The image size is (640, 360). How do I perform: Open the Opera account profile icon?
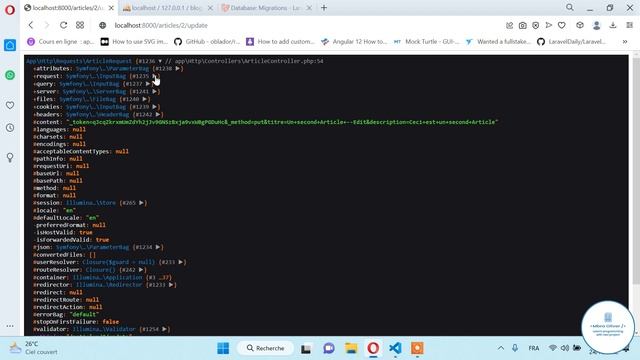point(596,25)
